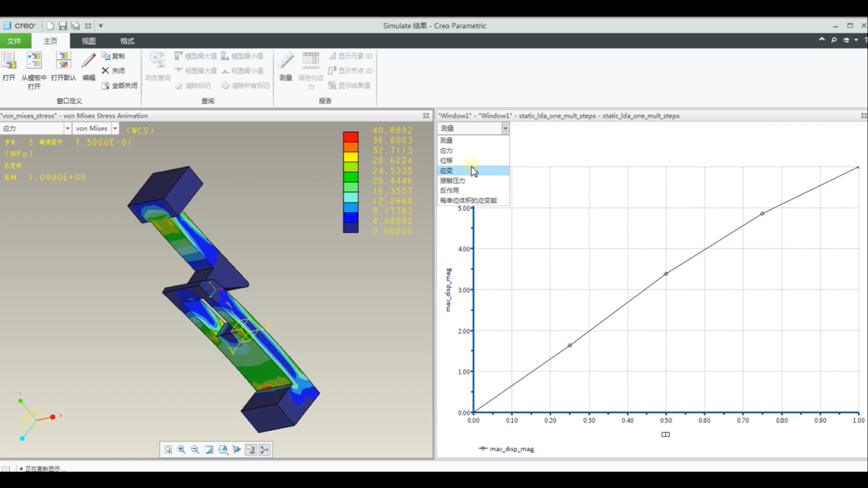Image resolution: width=868 pixels, height=488 pixels.
Task: Click the 全部关闭 button
Action: (119, 85)
